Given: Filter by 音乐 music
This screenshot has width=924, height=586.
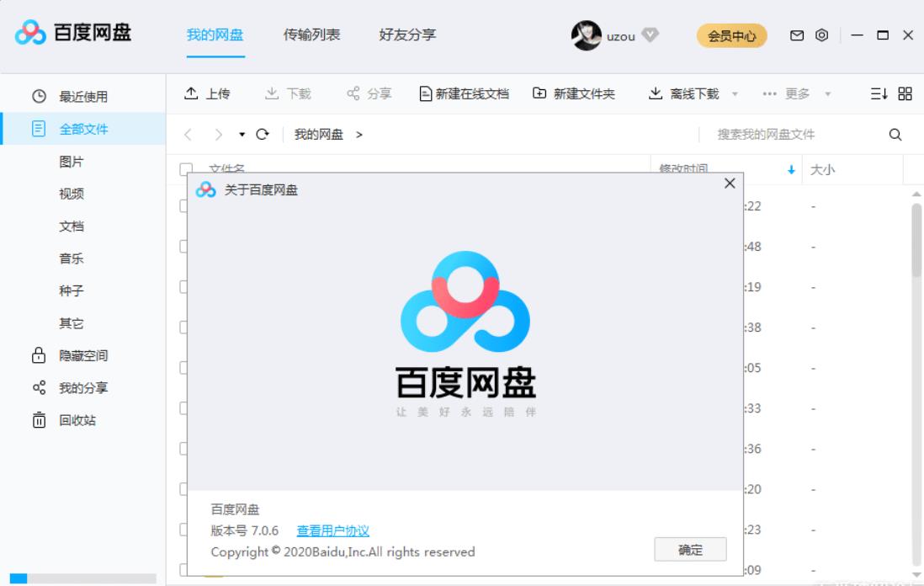Looking at the screenshot, I should click(x=72, y=258).
